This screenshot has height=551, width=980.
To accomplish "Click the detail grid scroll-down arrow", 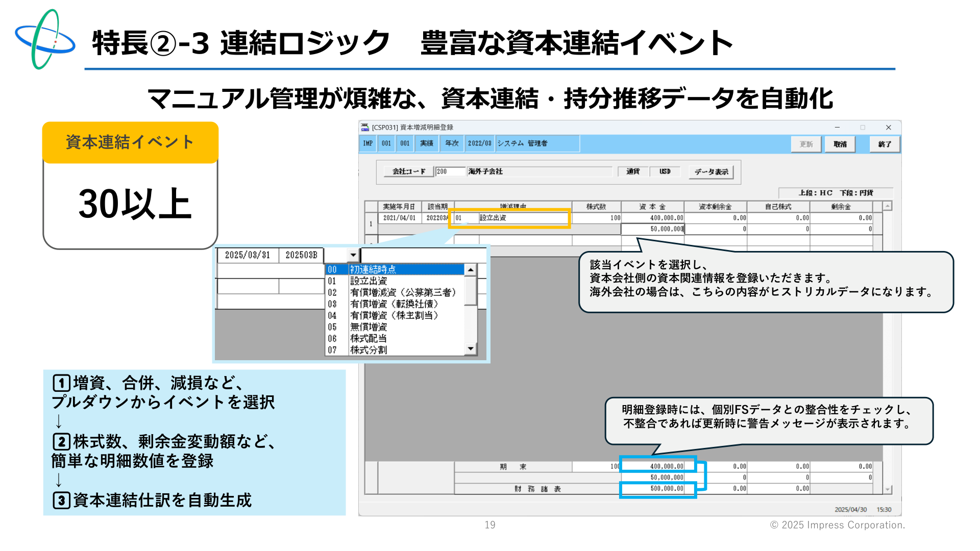I will tap(888, 489).
